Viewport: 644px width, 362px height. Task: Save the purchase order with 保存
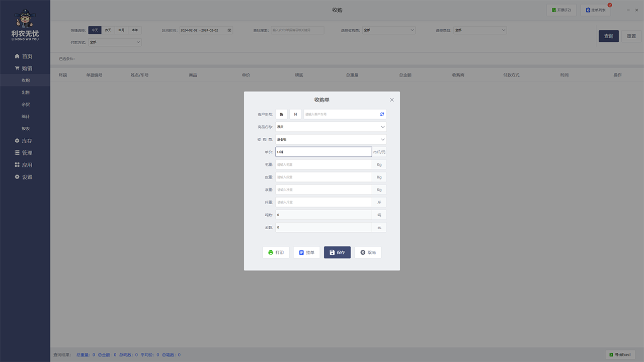click(x=337, y=252)
